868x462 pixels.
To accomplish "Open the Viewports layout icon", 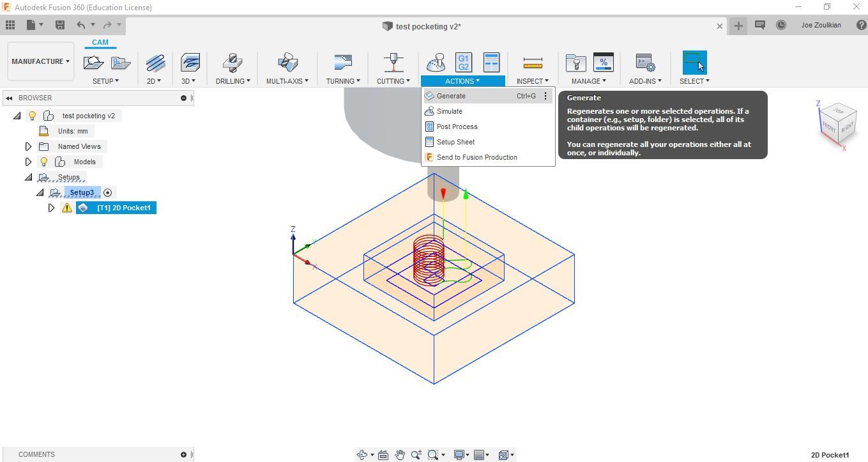I will (505, 455).
